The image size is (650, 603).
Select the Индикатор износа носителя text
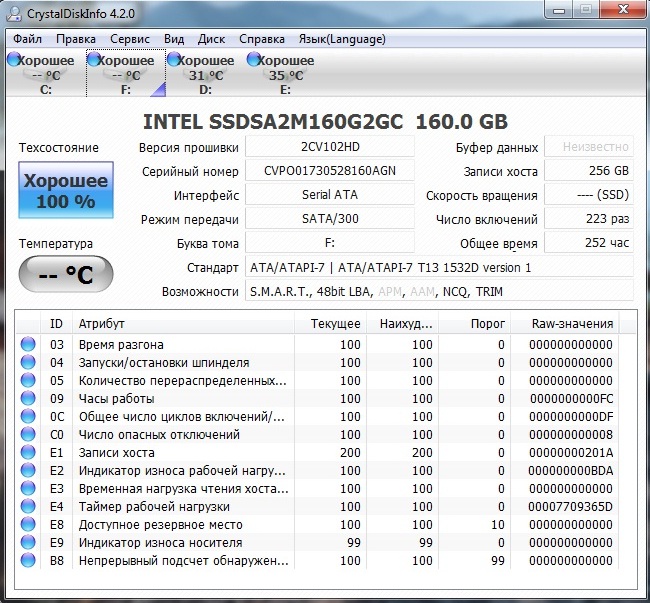pyautogui.click(x=160, y=543)
